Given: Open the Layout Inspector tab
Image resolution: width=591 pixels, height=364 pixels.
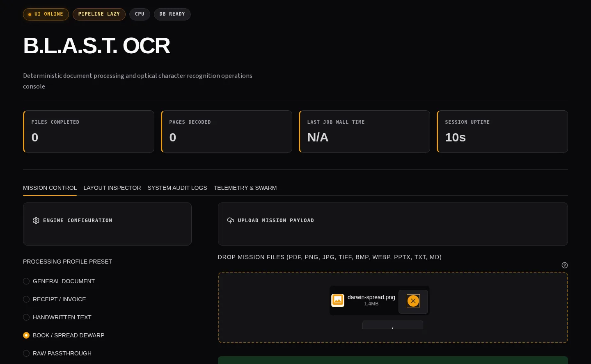Looking at the screenshot, I should [112, 188].
